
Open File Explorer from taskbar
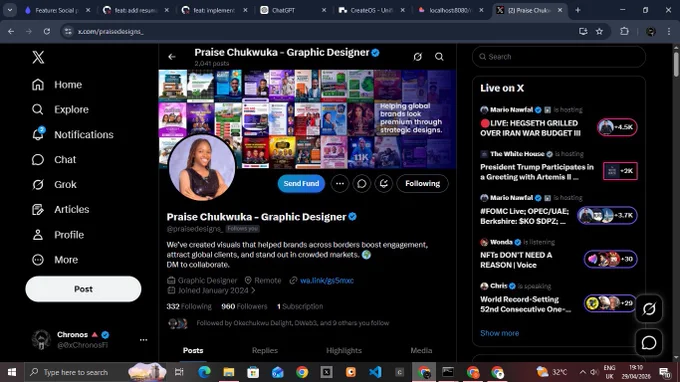tap(229, 372)
